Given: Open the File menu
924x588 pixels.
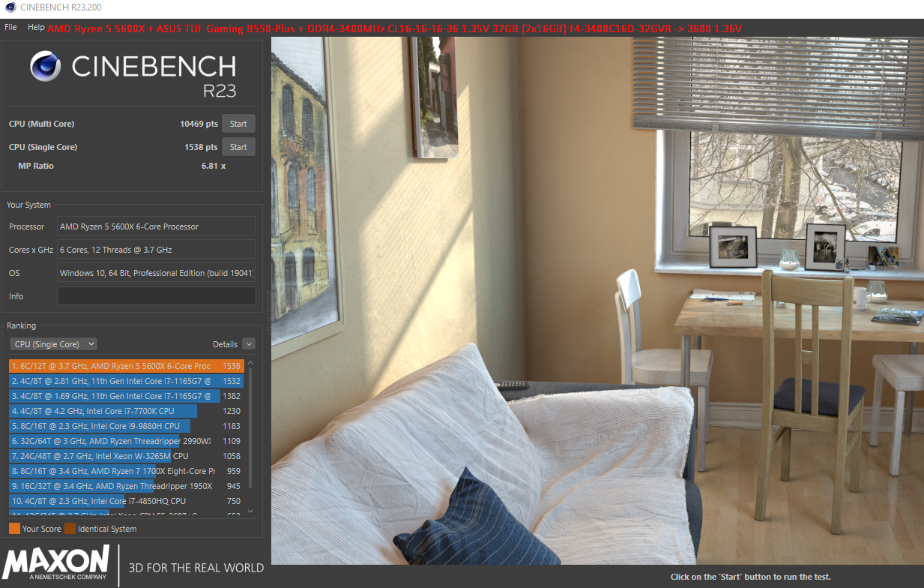Looking at the screenshot, I should click(x=10, y=27).
